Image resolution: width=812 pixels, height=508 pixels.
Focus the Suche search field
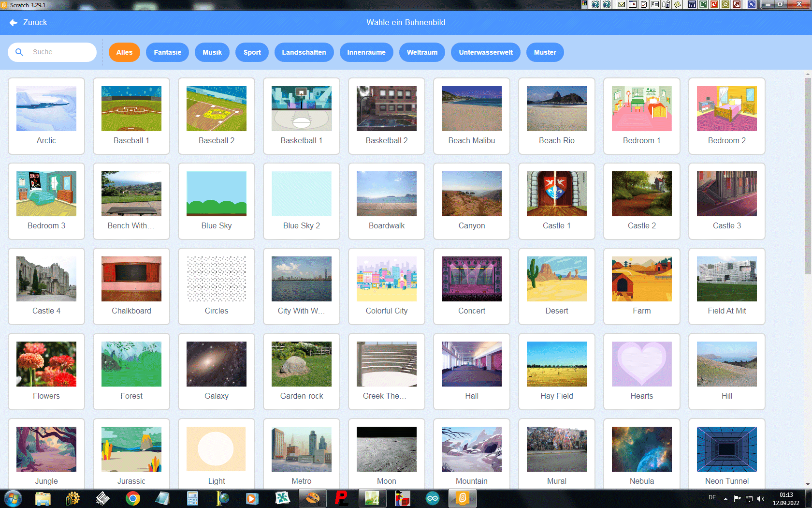click(x=52, y=52)
